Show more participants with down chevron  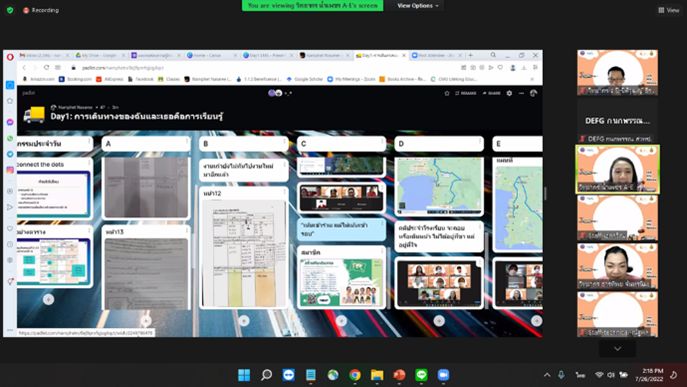617,349
